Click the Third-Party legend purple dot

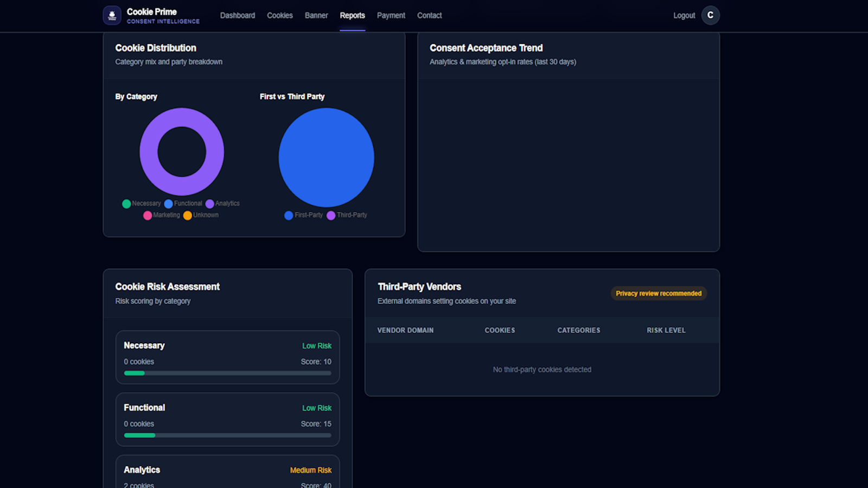pos(331,215)
